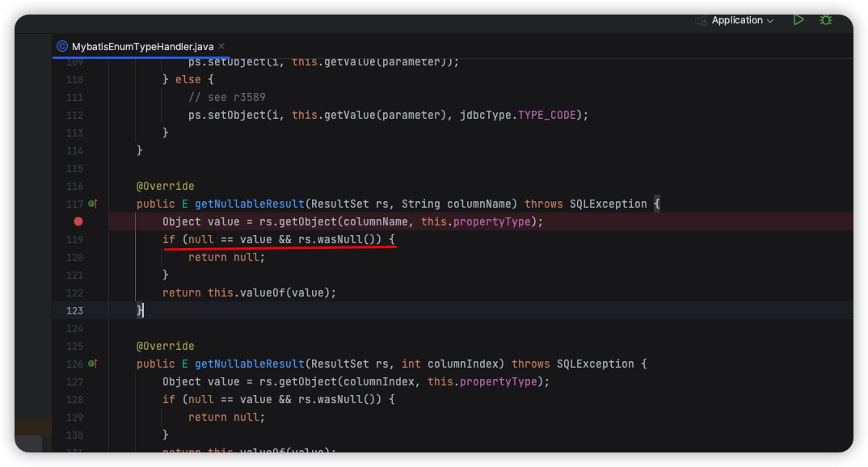Remove the breakpoint on line 118
Screen dimensions: 868x467
click(x=78, y=221)
